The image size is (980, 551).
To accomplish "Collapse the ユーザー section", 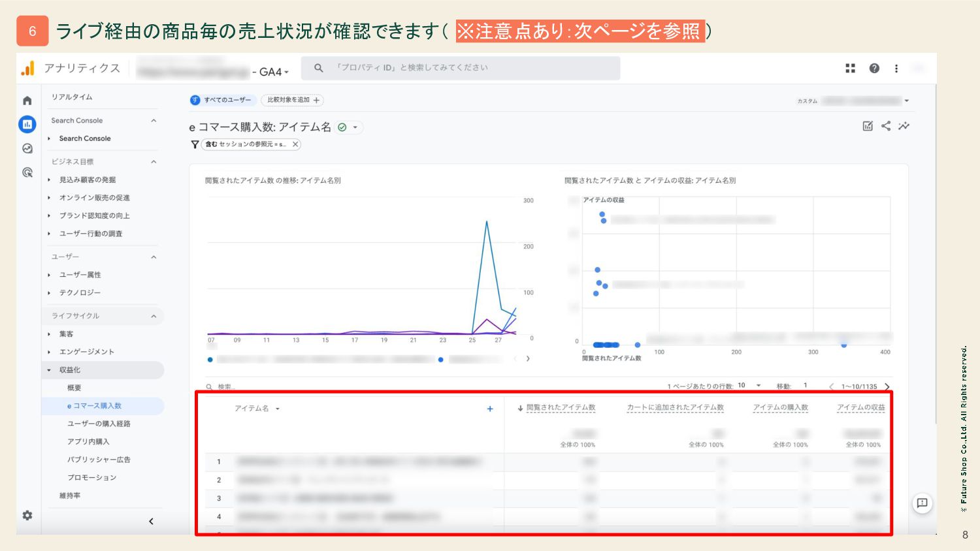I will 154,257.
